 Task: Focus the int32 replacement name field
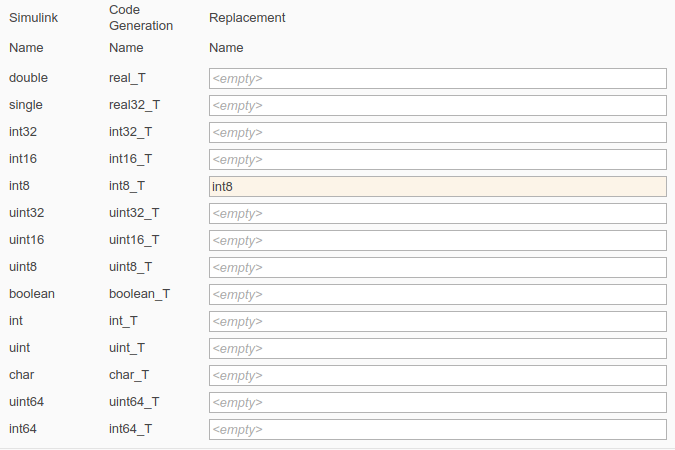click(437, 132)
